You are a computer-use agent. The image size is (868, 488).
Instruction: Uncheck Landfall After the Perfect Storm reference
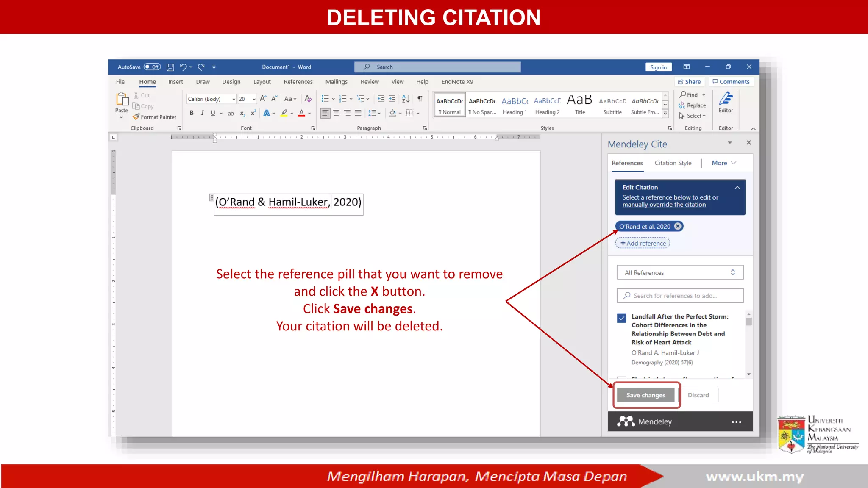[621, 318]
